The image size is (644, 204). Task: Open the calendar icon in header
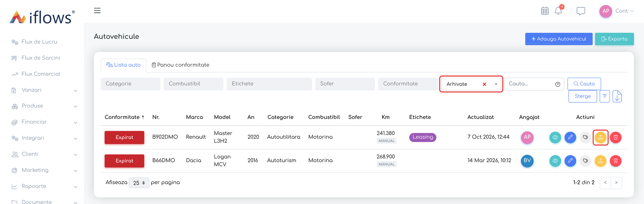[545, 11]
